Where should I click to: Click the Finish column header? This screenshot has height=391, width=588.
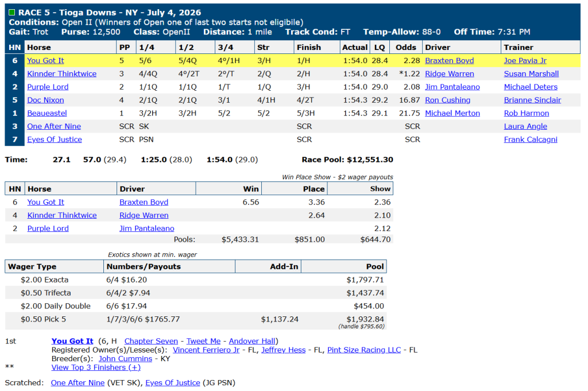pyautogui.click(x=316, y=47)
